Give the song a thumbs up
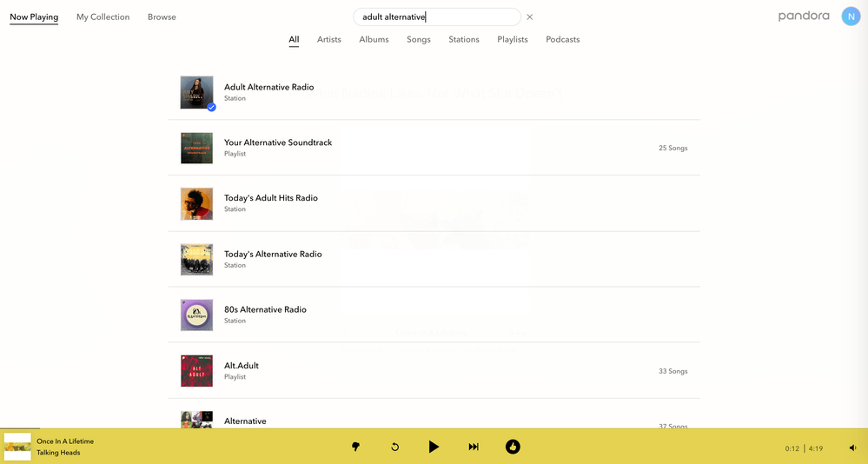Viewport: 868px width, 464px height. tap(513, 447)
